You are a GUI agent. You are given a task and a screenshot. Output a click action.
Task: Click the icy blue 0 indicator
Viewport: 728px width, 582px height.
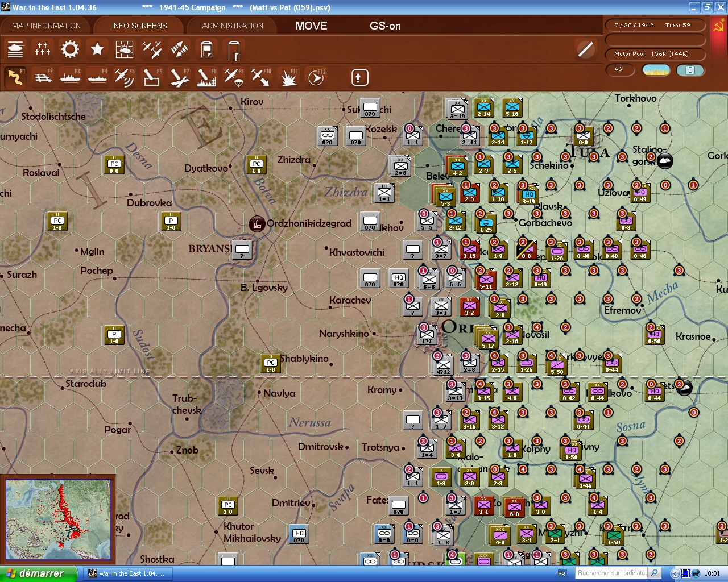[690, 70]
